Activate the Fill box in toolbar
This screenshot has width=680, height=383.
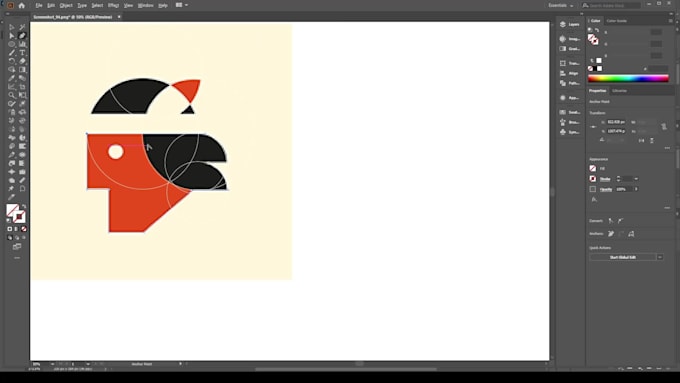(13, 210)
